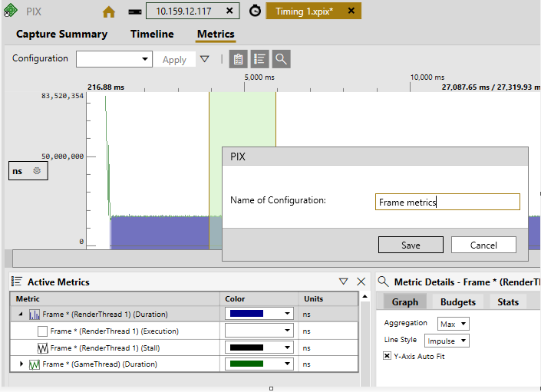Close the Active Metrics panel
This screenshot has height=392, width=541.
tap(361, 282)
